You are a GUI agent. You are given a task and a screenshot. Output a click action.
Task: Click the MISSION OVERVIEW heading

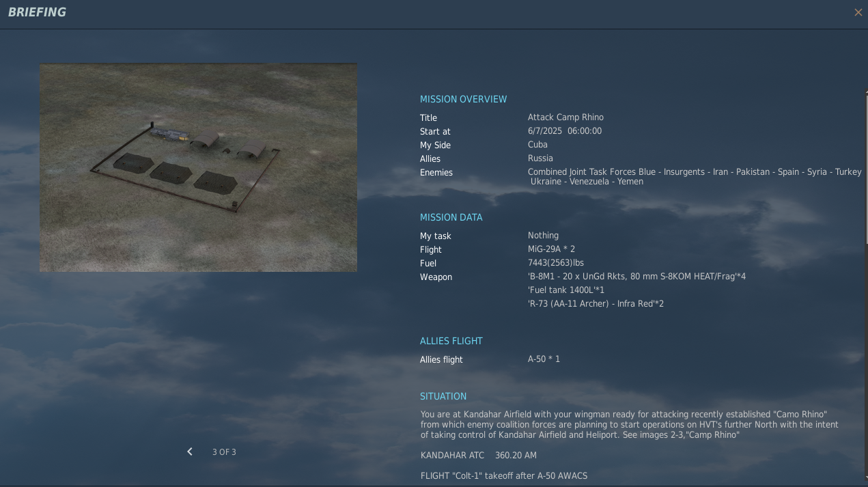[463, 99]
